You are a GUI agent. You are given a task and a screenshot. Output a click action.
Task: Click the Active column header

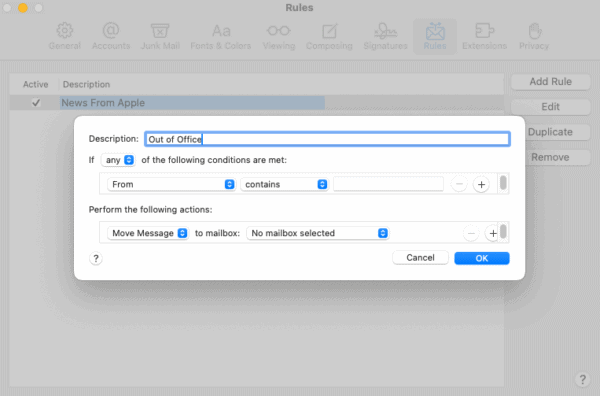pos(36,84)
